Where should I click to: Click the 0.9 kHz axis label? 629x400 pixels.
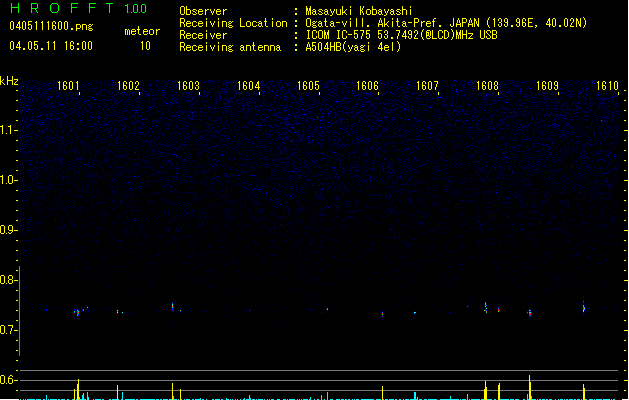(8, 230)
